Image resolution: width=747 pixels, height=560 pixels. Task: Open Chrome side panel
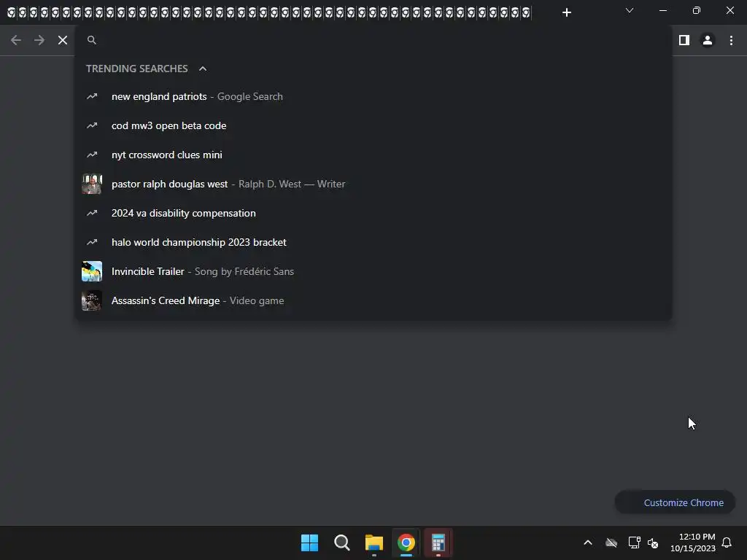coord(684,40)
